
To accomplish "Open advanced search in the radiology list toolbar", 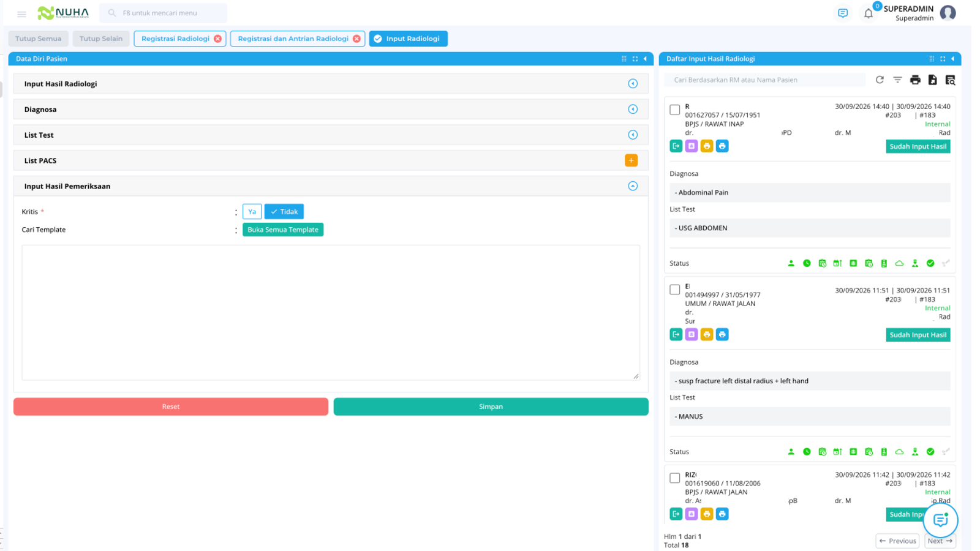I will [x=950, y=80].
